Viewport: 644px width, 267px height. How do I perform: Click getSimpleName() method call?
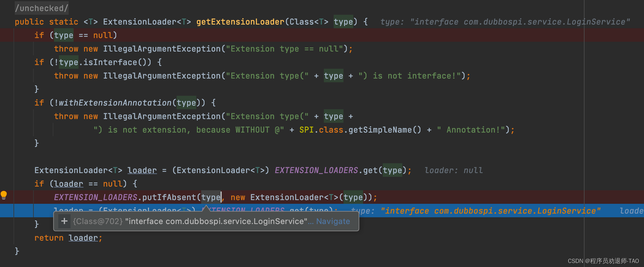pos(385,130)
